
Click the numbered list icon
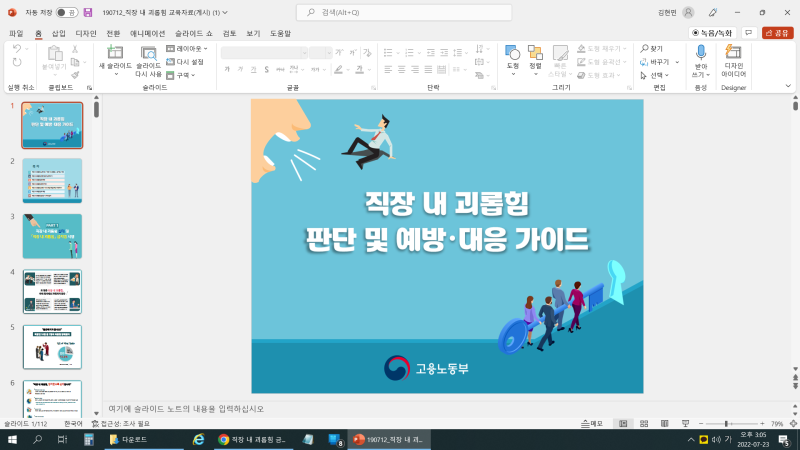pyautogui.click(x=409, y=53)
